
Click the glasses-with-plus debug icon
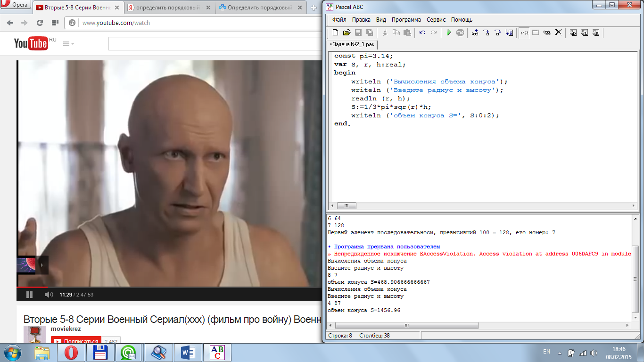click(x=475, y=33)
